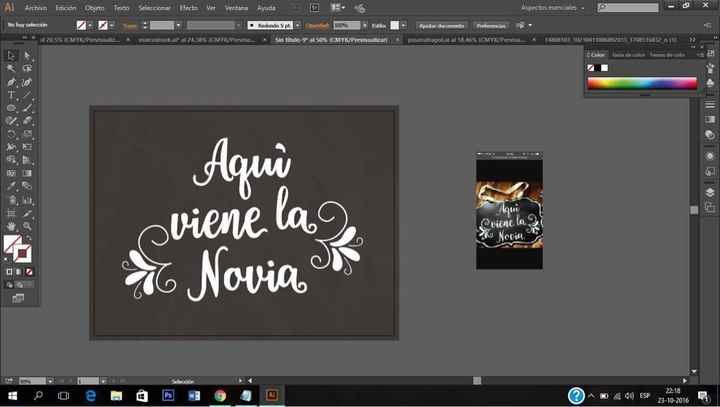Click the Preferencias button
Image resolution: width=720 pixels, height=407 pixels.
click(x=491, y=26)
